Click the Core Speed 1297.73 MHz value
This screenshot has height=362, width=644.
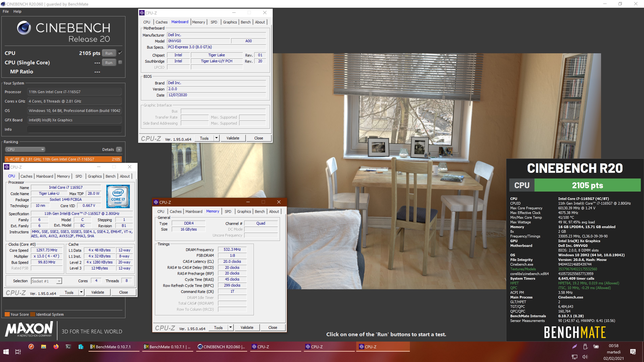47,250
